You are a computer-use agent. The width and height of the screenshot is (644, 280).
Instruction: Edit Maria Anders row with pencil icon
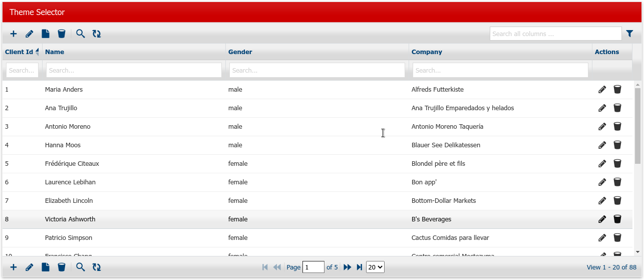[602, 90]
